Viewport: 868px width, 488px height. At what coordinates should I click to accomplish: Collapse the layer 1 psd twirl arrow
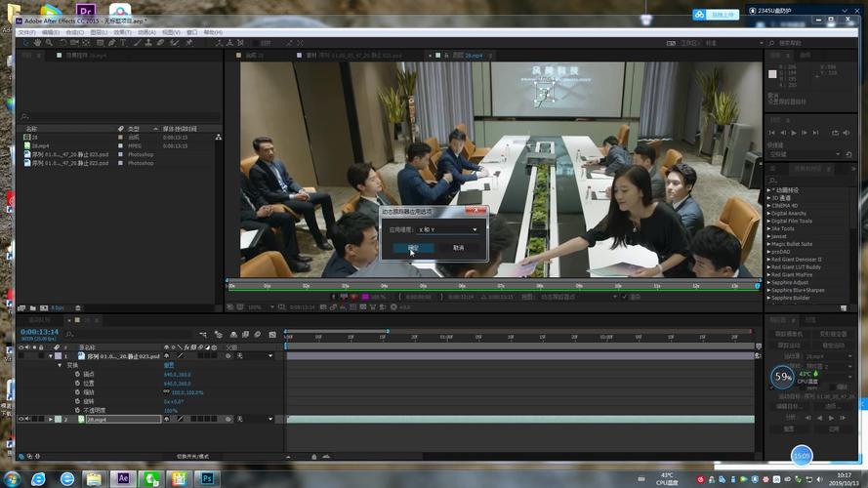pos(51,356)
